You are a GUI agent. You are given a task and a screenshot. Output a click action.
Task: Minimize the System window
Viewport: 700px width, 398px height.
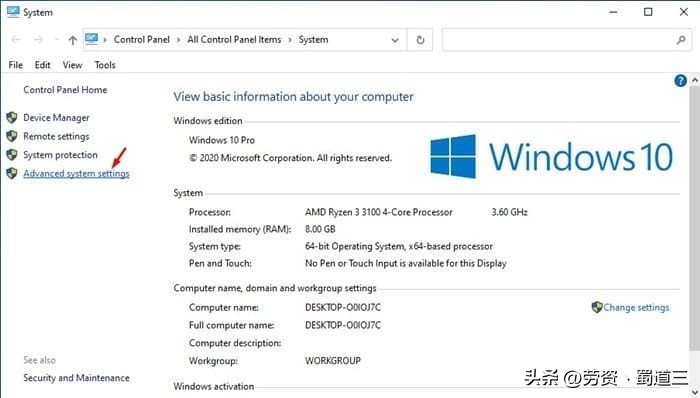click(x=614, y=12)
